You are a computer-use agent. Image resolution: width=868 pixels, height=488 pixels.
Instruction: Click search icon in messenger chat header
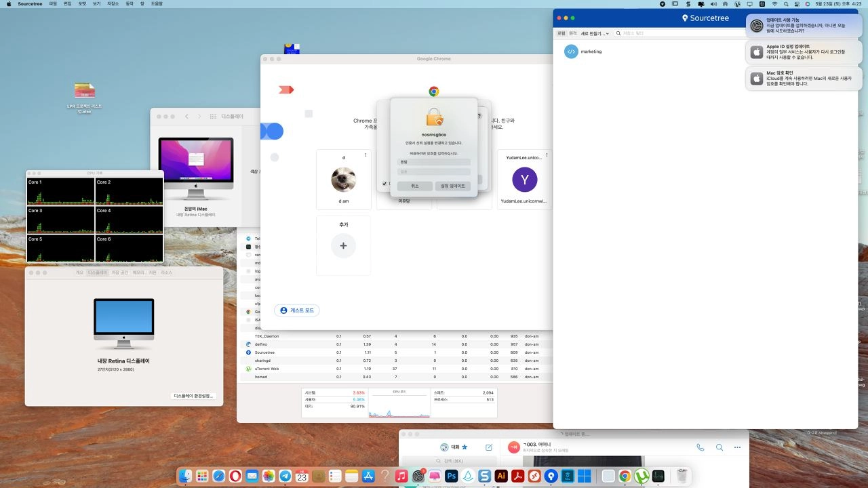coord(719,447)
